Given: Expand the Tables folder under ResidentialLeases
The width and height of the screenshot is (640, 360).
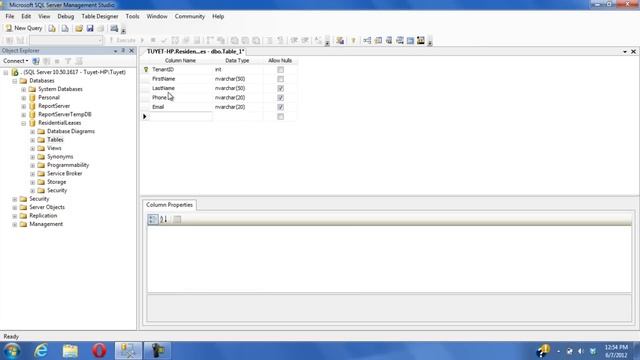Looking at the screenshot, I should [x=33, y=140].
